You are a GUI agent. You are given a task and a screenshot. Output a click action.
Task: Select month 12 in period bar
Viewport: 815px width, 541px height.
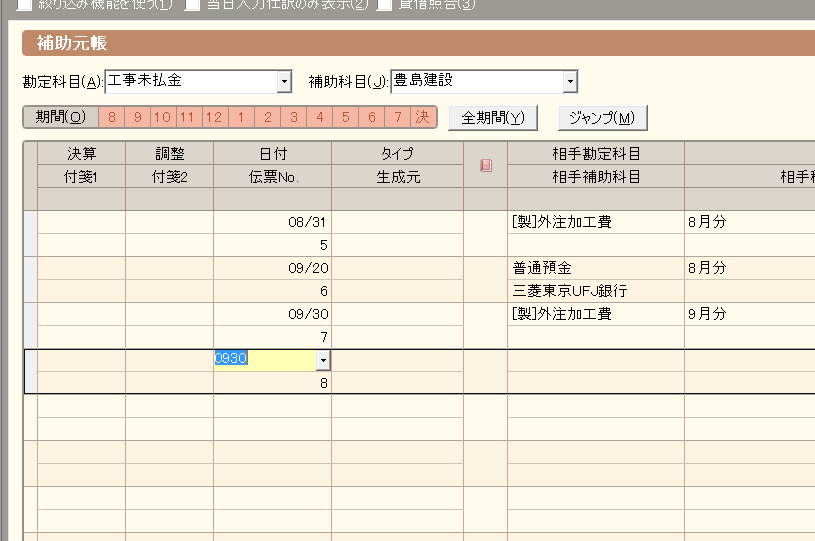click(x=214, y=118)
